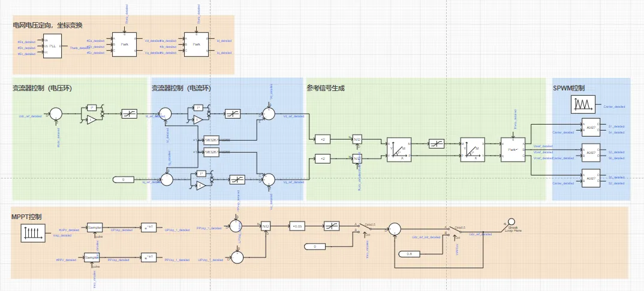Select the summing junction fed by UPVsp_1_detailed
Image resolution: width=644 pixels, height=291 pixels.
(237, 257)
